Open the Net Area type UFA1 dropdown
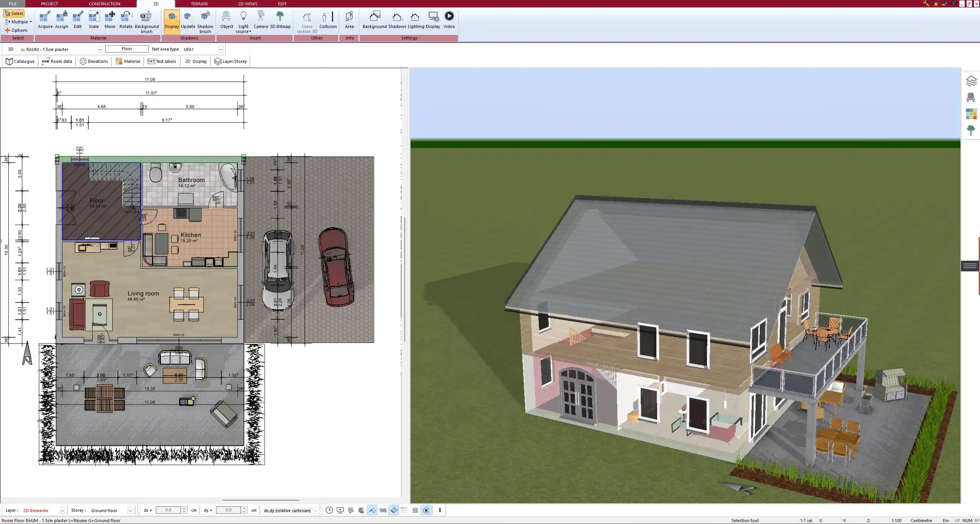Viewport: 980px width, 524px height. [221, 49]
